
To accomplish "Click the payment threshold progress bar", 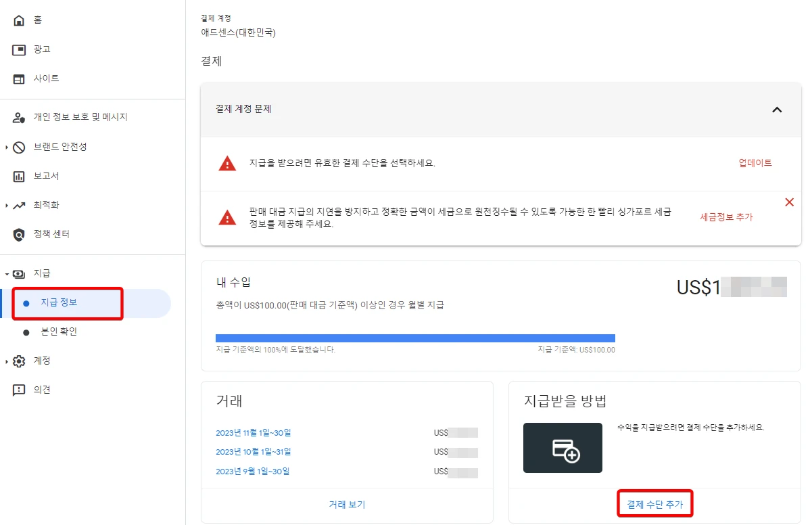I will click(415, 336).
